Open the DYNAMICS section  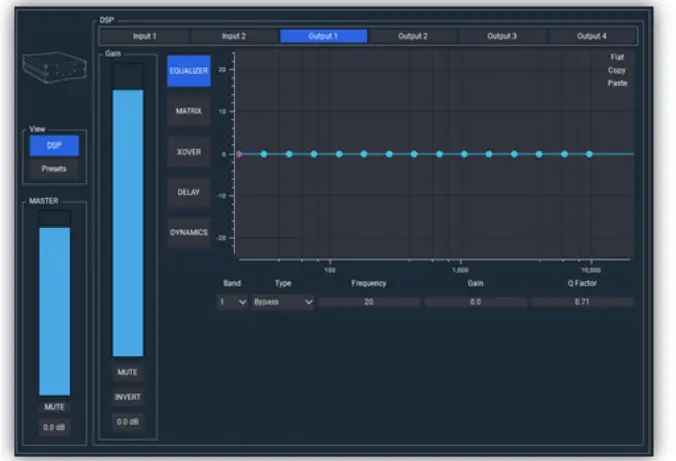pos(189,233)
